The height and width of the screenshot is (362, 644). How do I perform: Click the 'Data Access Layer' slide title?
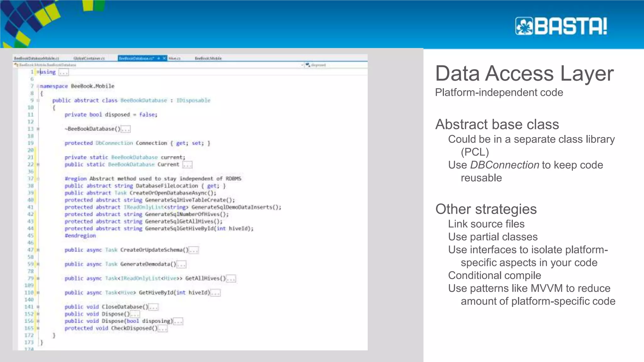point(524,74)
